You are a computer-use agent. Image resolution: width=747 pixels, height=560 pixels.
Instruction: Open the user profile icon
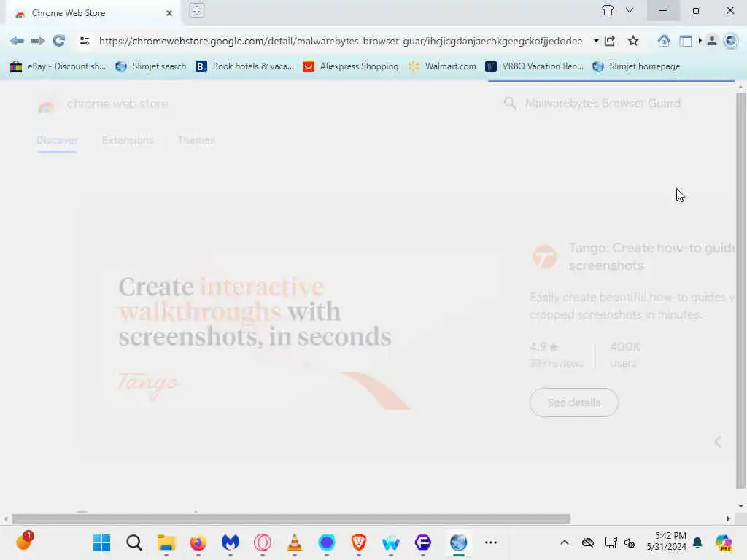click(712, 41)
